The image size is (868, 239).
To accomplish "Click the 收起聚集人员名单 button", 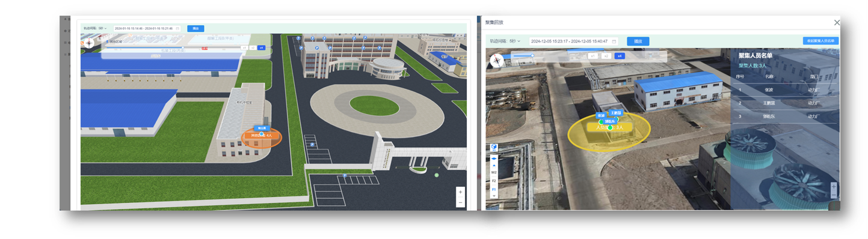I will pos(820,41).
